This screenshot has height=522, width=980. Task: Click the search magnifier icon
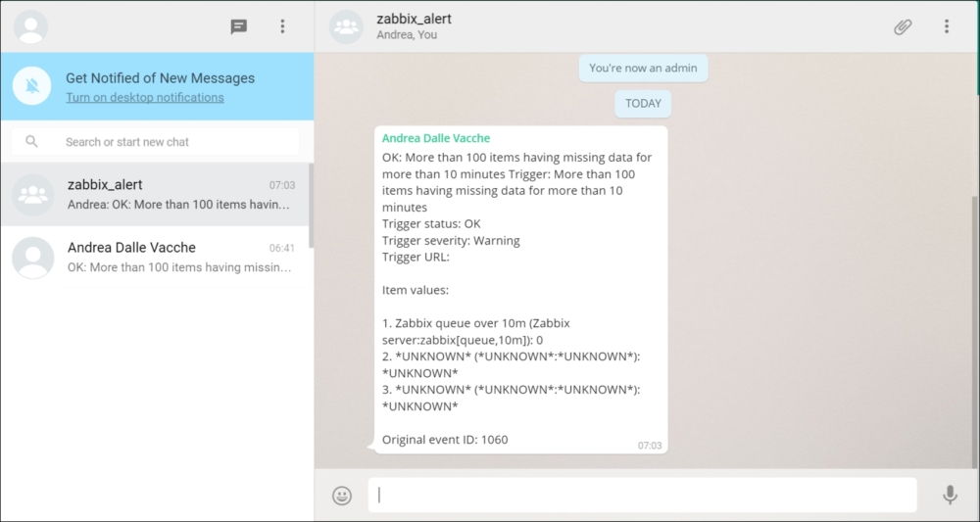(31, 142)
